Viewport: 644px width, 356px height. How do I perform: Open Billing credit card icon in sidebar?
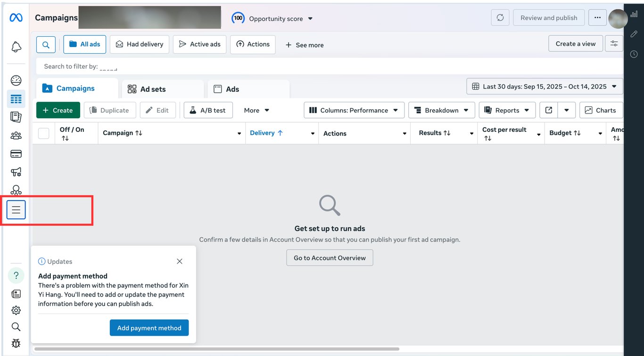(16, 154)
